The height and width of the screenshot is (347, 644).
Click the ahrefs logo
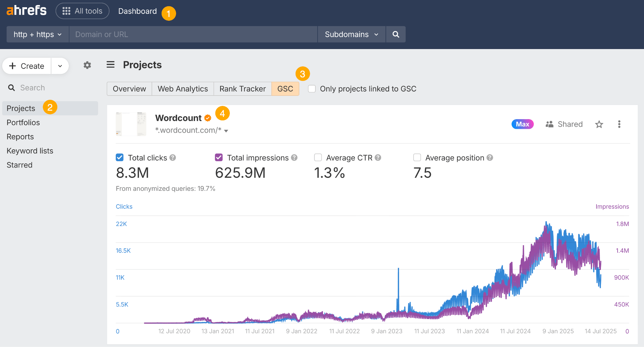(x=26, y=10)
